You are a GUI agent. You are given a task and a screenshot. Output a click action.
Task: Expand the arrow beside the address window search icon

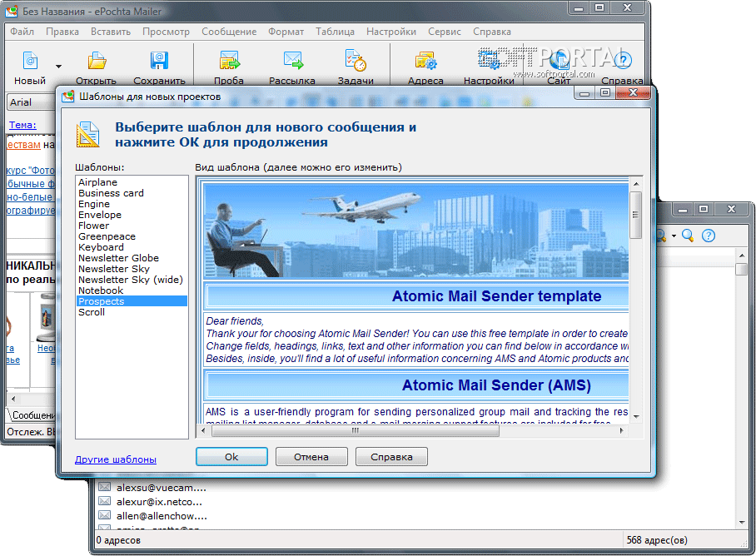click(x=674, y=236)
